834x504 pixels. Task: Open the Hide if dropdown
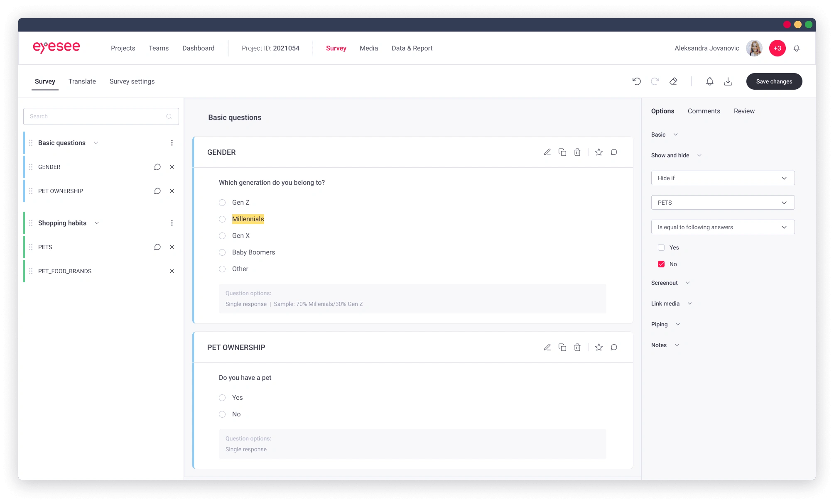(x=723, y=178)
